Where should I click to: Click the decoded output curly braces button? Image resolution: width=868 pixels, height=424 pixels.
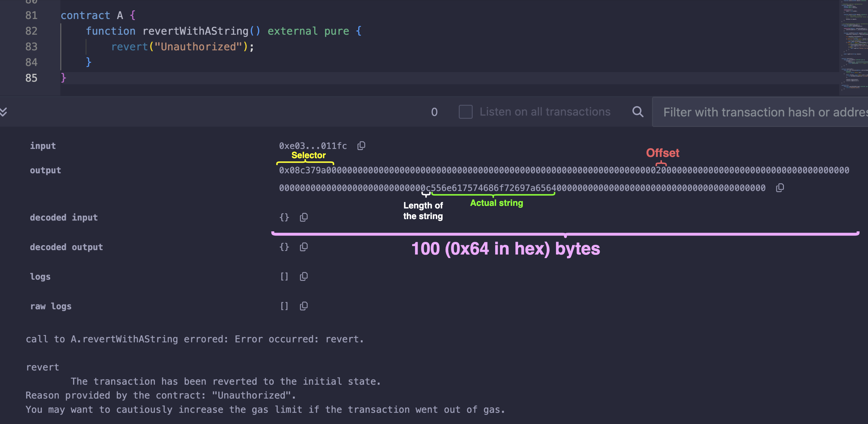point(285,247)
